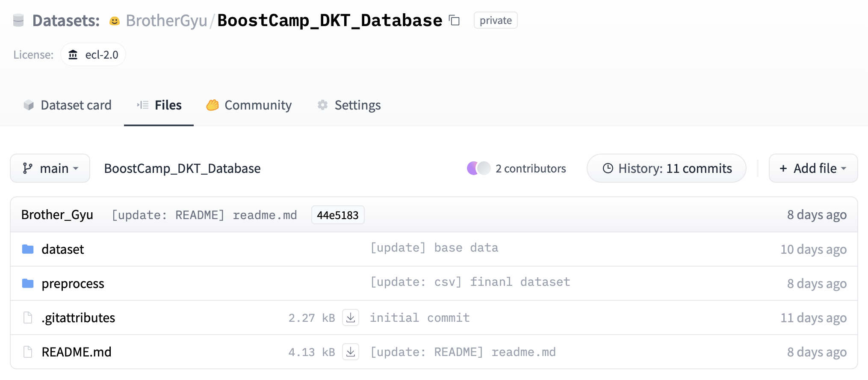This screenshot has height=380, width=868.
Task: Select the Files tab
Action: [x=159, y=105]
